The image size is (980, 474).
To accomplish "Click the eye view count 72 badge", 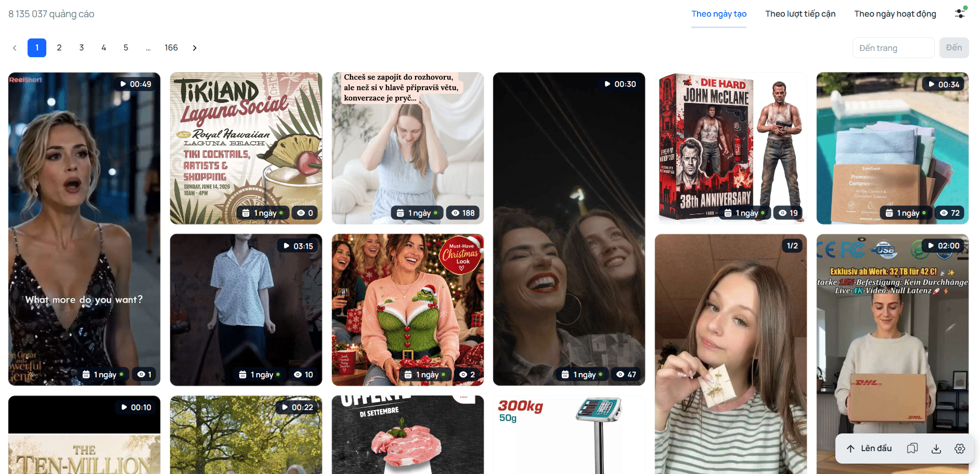I will click(x=950, y=213).
